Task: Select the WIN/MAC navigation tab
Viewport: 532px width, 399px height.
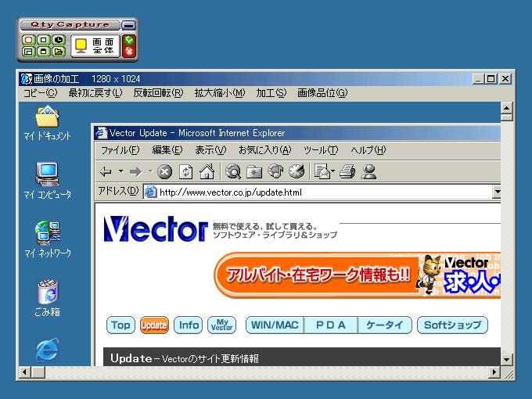Action: coord(275,325)
